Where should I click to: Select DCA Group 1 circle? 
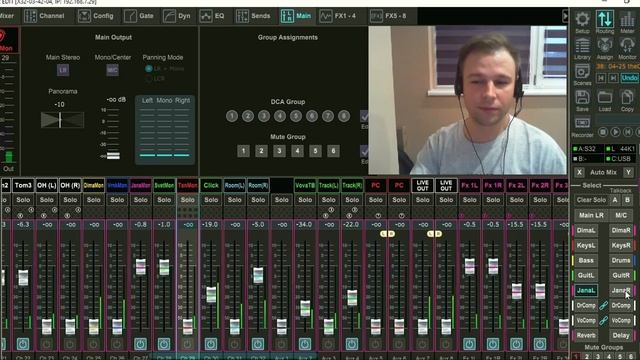[232, 116]
